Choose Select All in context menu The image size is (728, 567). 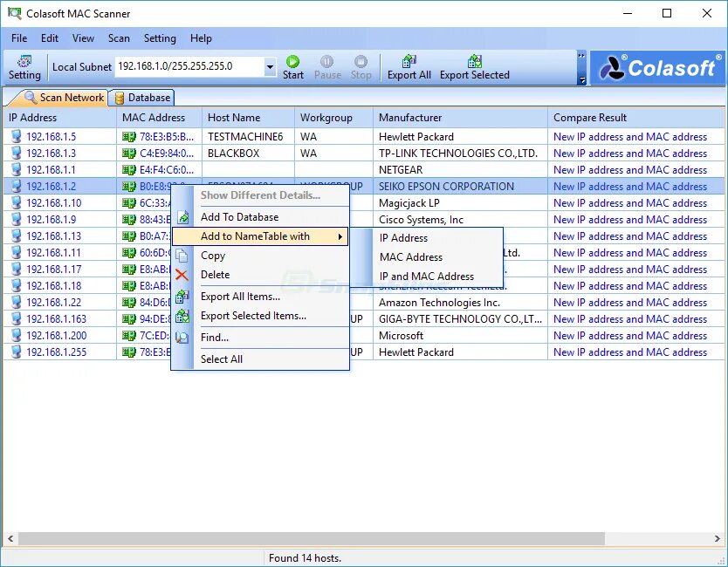[260, 359]
